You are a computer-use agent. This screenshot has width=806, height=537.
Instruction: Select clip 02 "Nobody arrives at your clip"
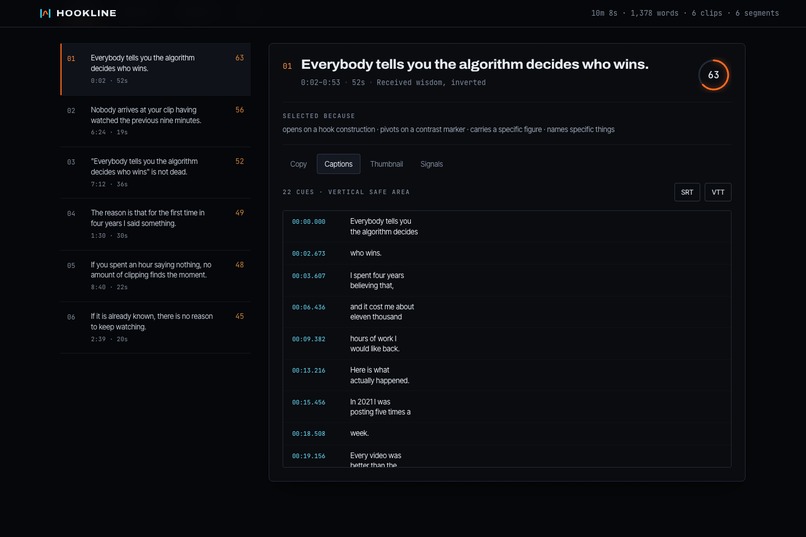click(156, 121)
